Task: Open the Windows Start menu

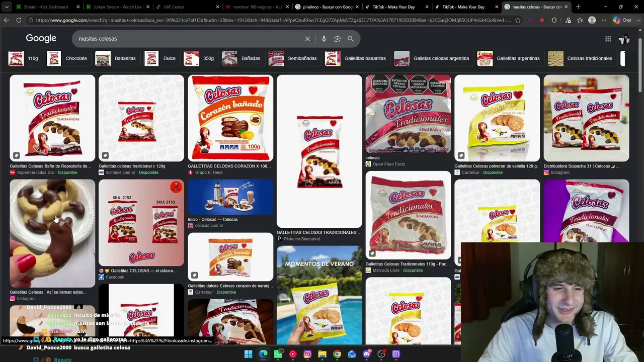Action: (x=249, y=354)
